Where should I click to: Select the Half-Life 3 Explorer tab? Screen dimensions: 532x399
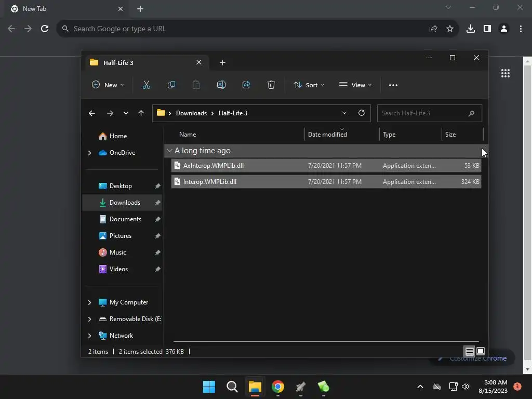146,63
